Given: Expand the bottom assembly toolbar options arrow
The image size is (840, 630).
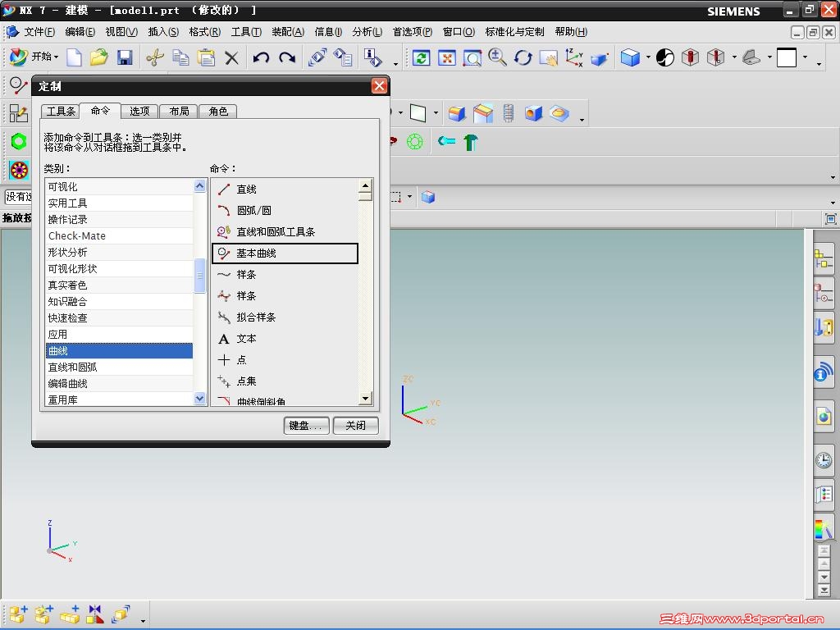Looking at the screenshot, I should point(143,621).
